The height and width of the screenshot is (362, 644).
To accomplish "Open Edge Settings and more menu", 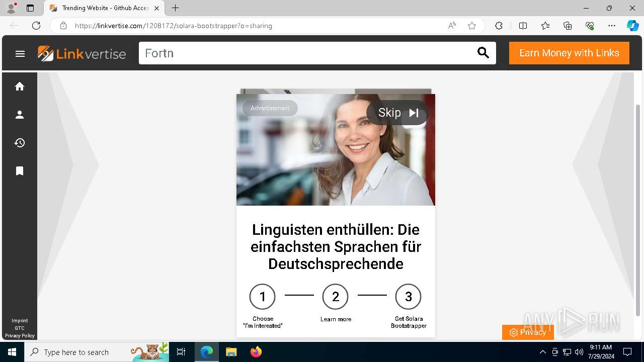I will click(612, 26).
